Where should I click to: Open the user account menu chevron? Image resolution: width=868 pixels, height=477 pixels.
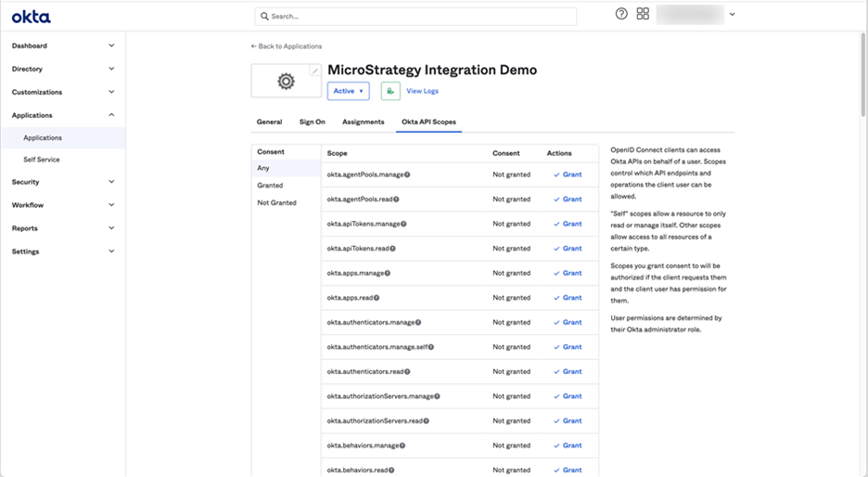click(x=732, y=15)
